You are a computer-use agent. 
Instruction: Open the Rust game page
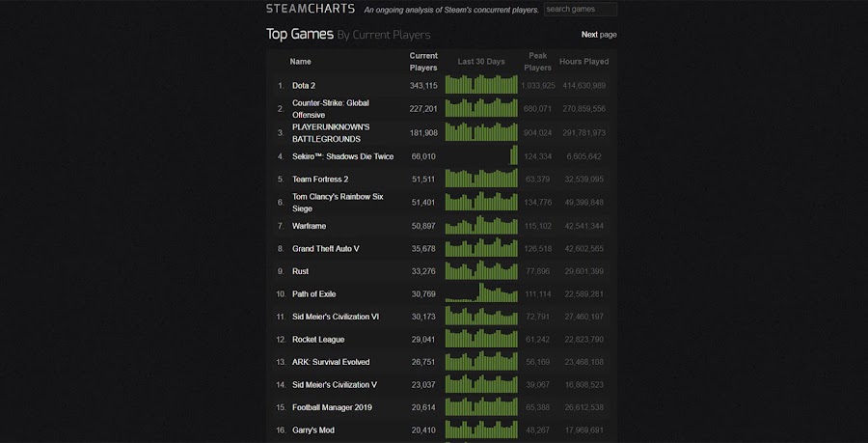click(300, 271)
